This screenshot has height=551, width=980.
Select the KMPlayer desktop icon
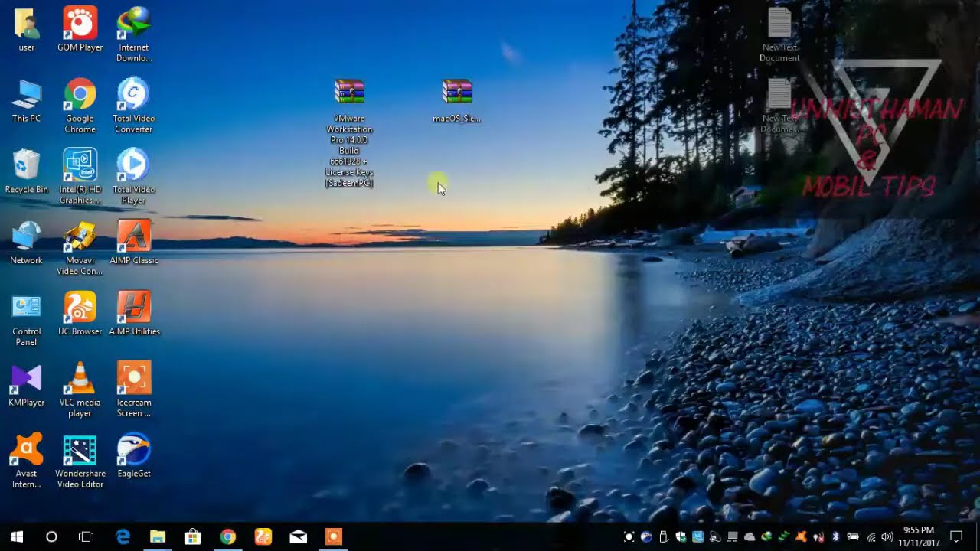point(26,379)
